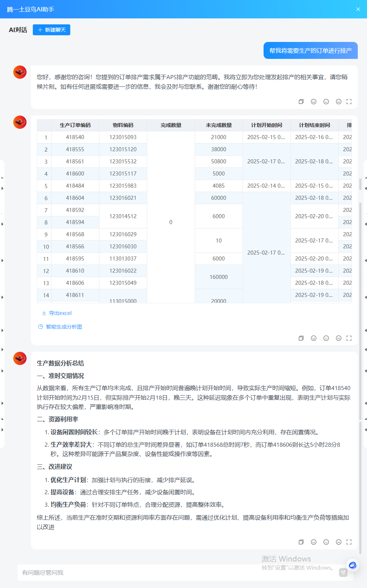Select order cell 418610

75,271
